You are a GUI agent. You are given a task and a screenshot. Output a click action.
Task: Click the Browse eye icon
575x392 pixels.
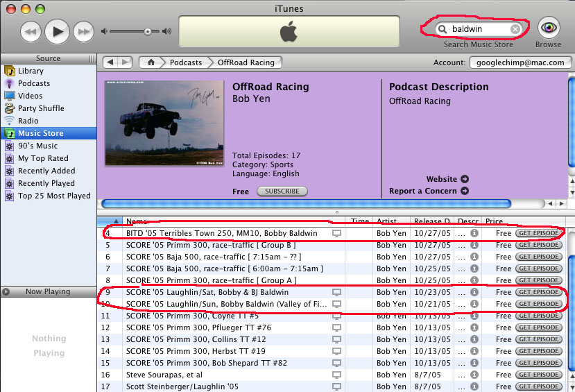[549, 28]
